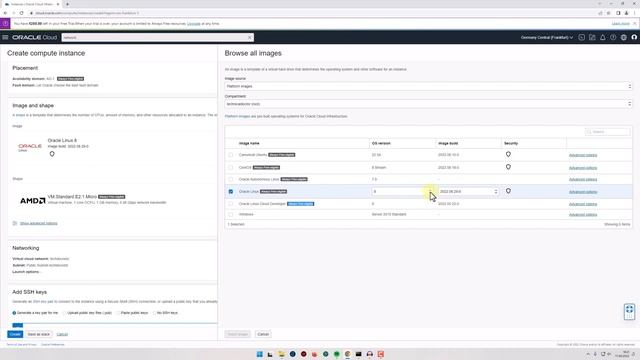Click the Upgrade link in trial banner

(193, 24)
